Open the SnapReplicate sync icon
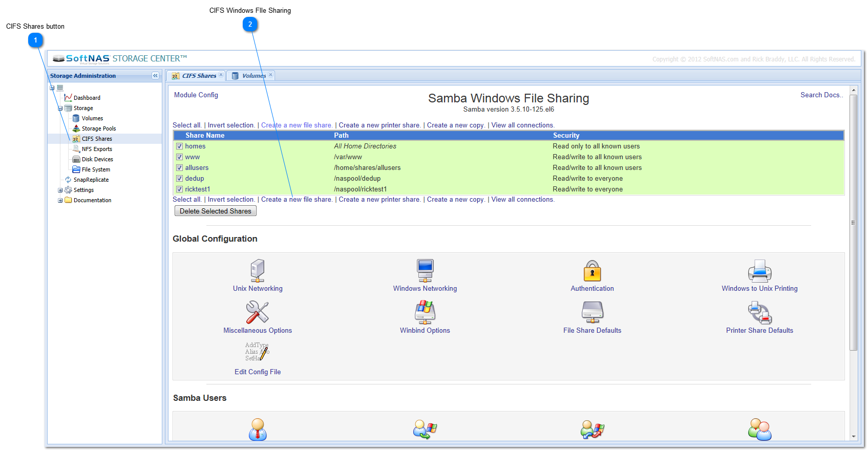Image resolution: width=868 pixels, height=451 pixels. click(x=68, y=180)
